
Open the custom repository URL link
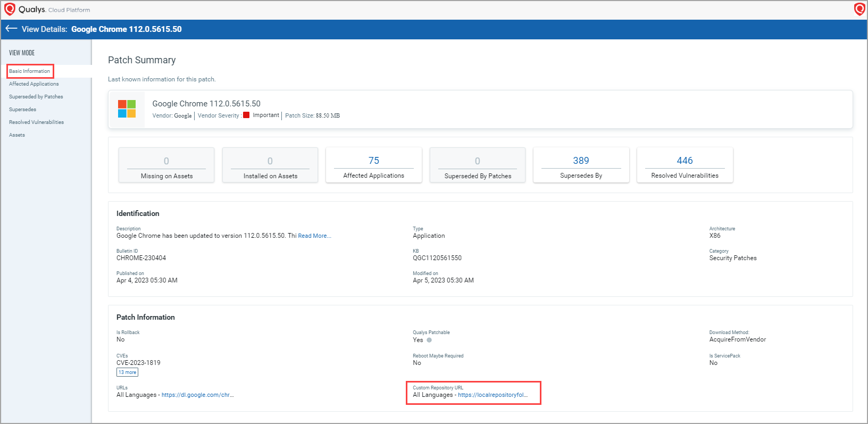point(493,395)
